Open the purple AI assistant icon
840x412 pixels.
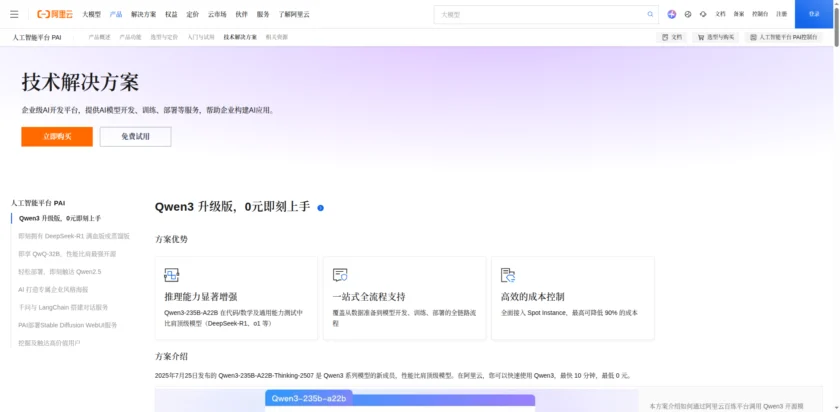click(x=672, y=14)
